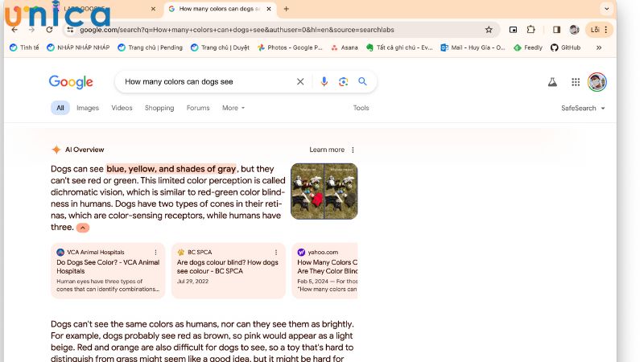Show hidden bookmarks overflow chevron
Image resolution: width=644 pixels, height=362 pixels.
coord(598,47)
